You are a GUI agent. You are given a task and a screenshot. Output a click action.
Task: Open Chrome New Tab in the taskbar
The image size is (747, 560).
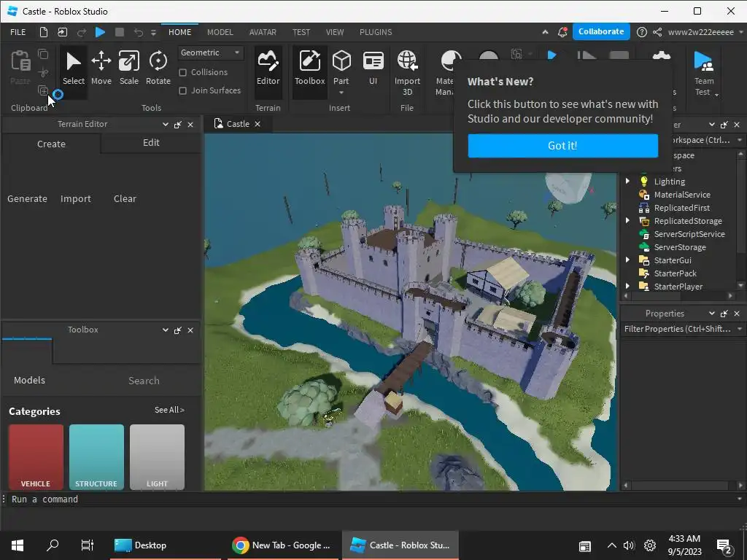click(x=281, y=545)
